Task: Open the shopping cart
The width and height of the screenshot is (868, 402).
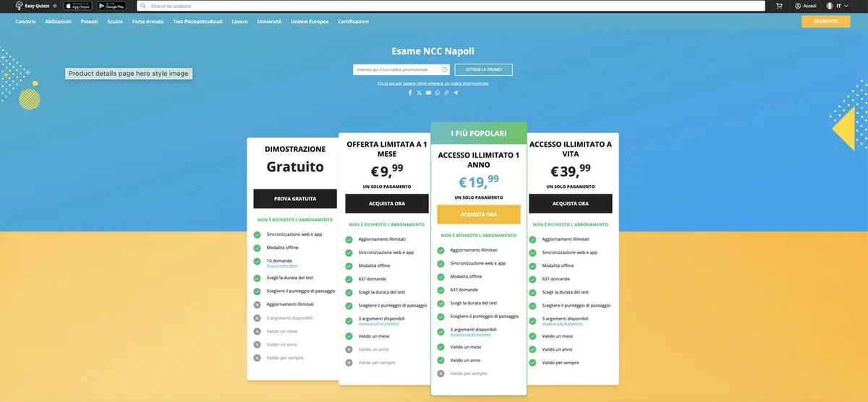Action: click(779, 6)
